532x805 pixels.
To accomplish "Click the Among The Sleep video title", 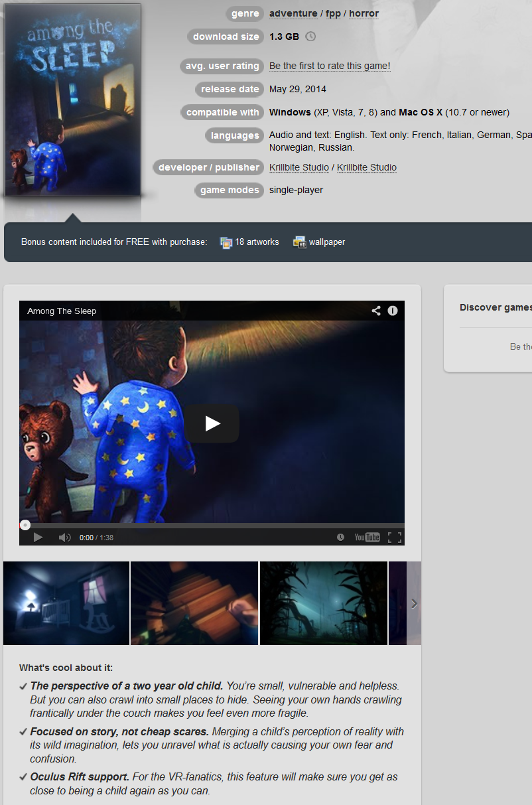I will pos(62,311).
